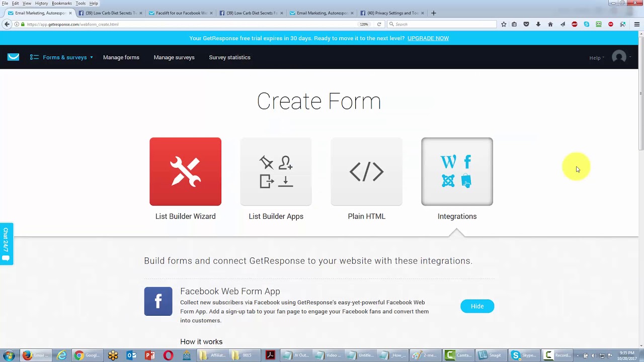Click in the Firefox URL address bar
The image size is (644, 362).
[191, 24]
